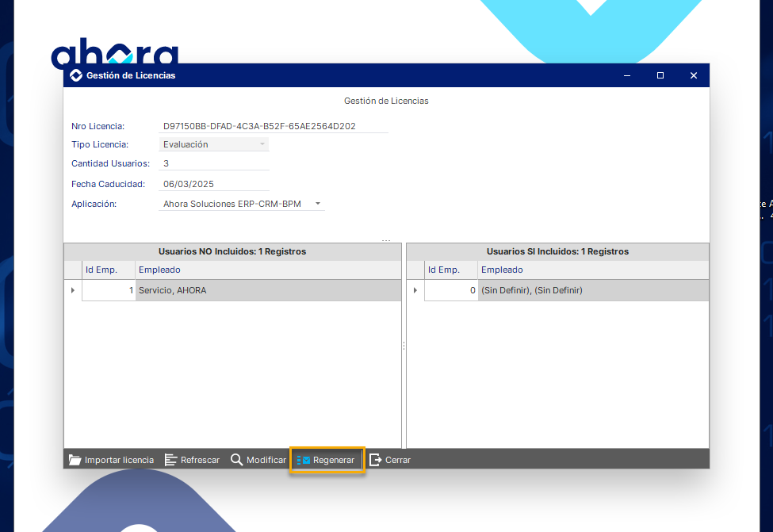This screenshot has width=773, height=532.
Task: Select the Aplicación combo box value
Action: coord(232,204)
